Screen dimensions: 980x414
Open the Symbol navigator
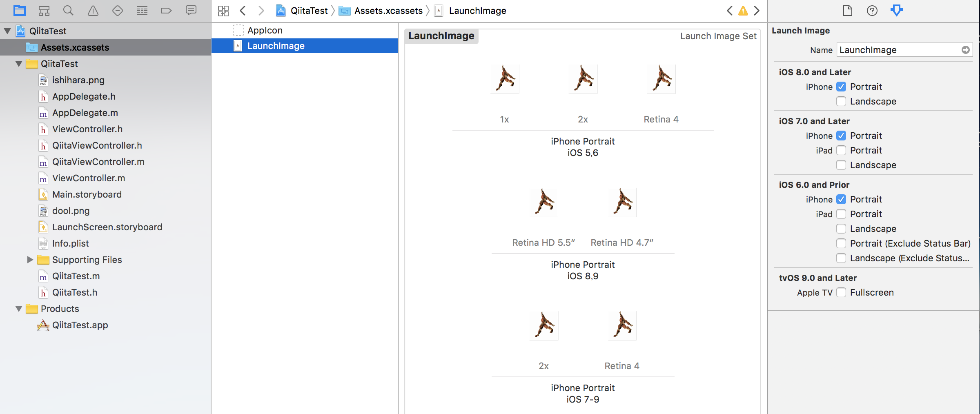click(x=44, y=11)
